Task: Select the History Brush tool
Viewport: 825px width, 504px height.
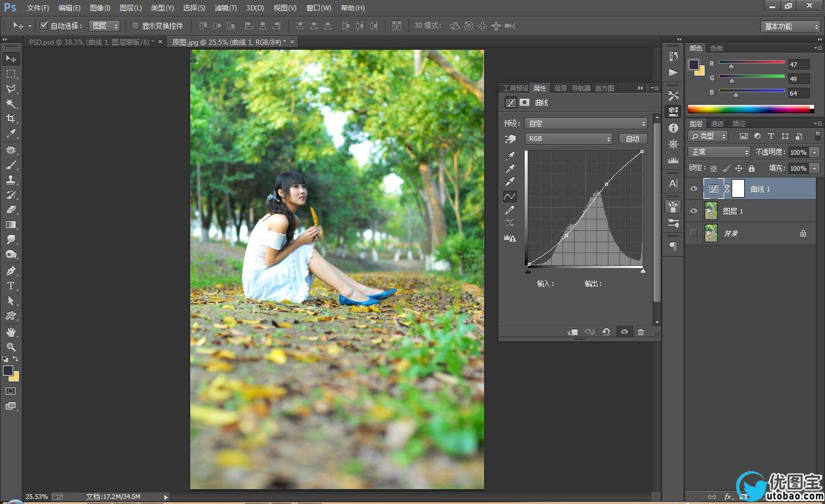Action: coord(11,195)
